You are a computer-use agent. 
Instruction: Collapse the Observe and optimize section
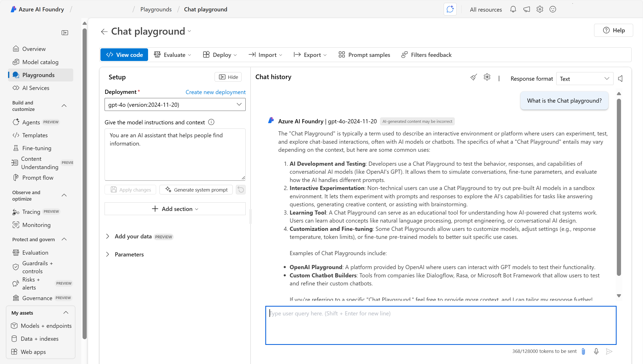tap(64, 195)
